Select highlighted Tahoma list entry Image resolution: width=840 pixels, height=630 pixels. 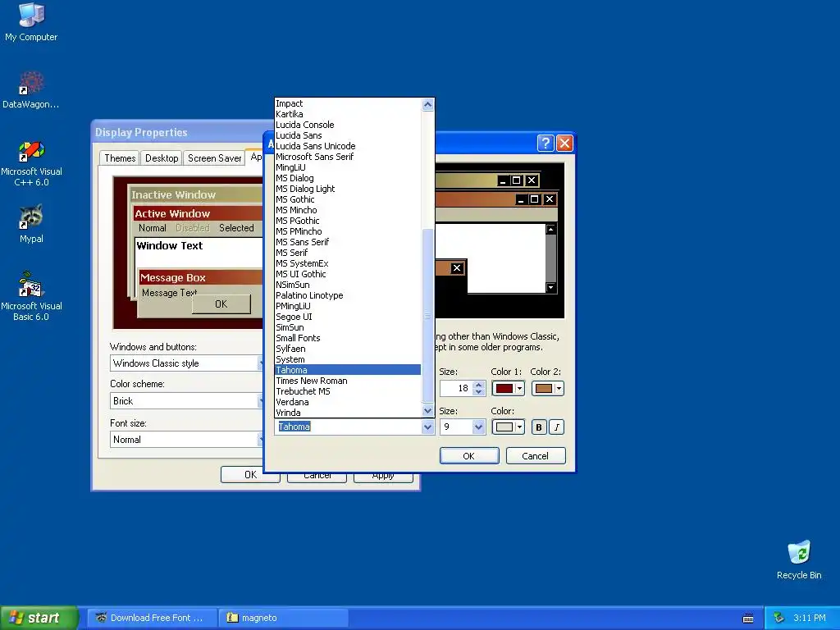[348, 370]
